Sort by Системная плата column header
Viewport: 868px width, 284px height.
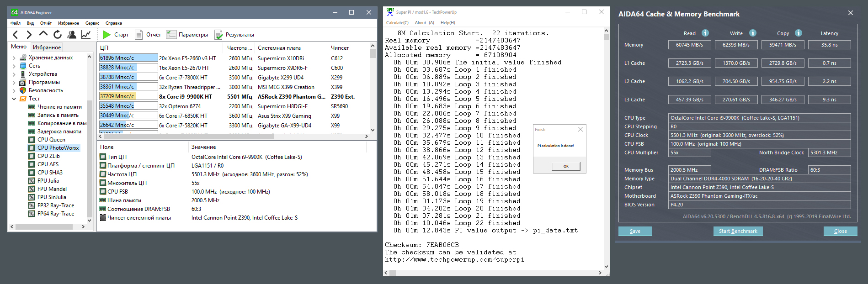click(x=292, y=47)
